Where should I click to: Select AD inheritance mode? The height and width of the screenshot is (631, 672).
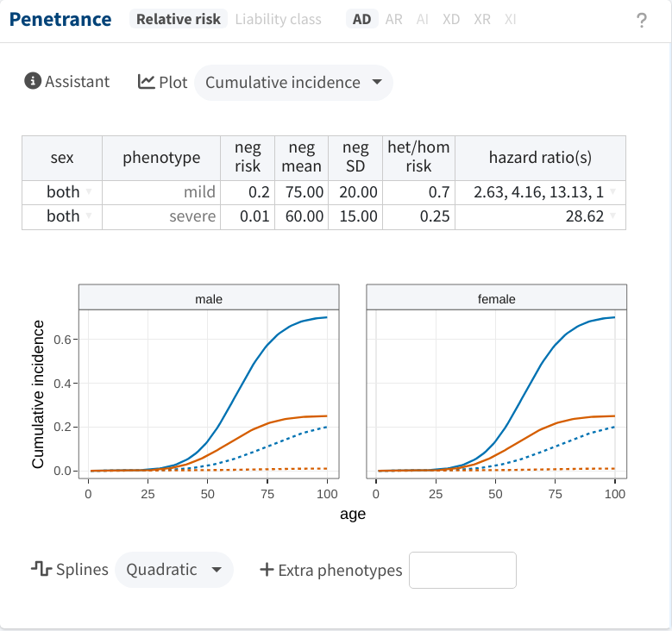[361, 19]
